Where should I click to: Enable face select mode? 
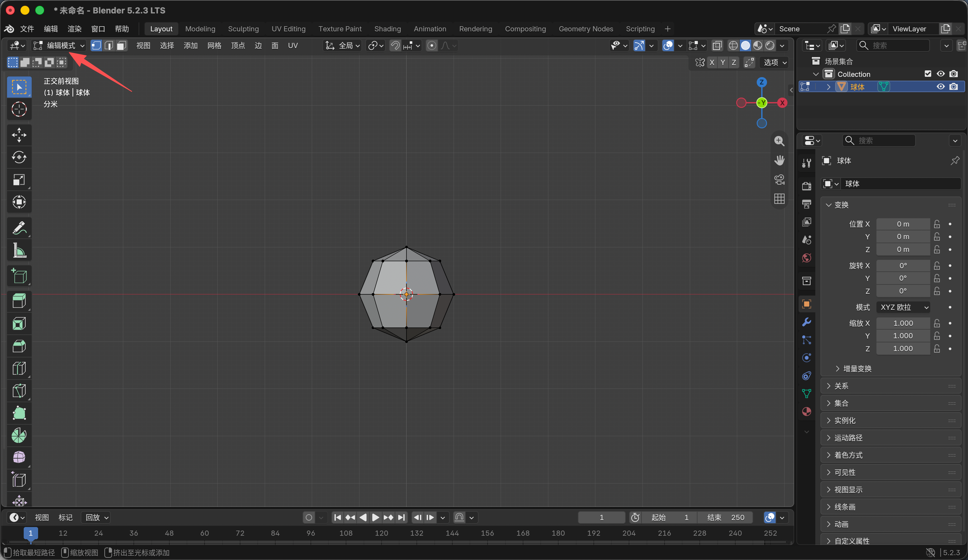click(x=121, y=46)
